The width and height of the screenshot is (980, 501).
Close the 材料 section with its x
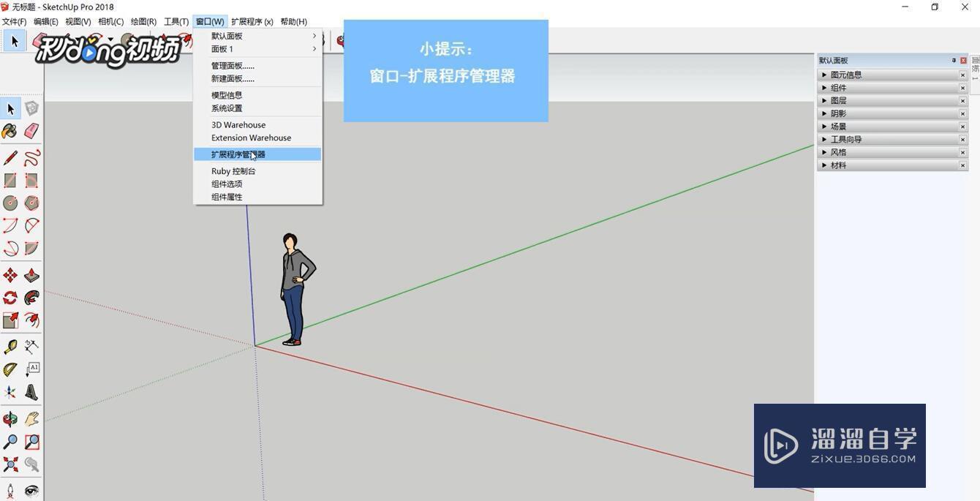click(x=962, y=165)
